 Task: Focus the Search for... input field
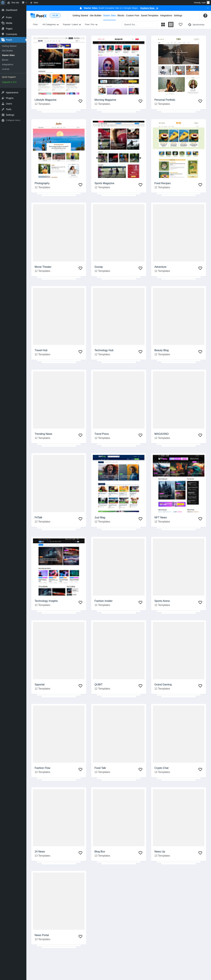click(x=139, y=25)
